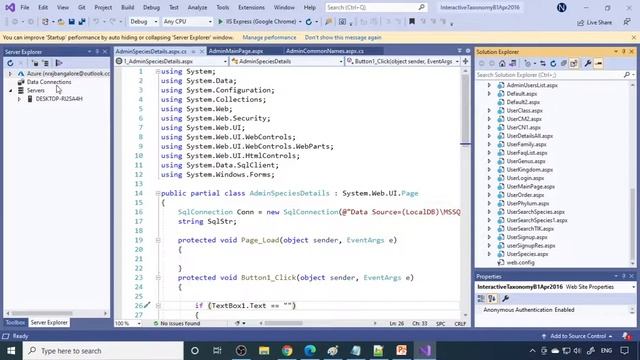
Task: Click the Search Solution Explorer field
Action: pyautogui.click(x=555, y=75)
